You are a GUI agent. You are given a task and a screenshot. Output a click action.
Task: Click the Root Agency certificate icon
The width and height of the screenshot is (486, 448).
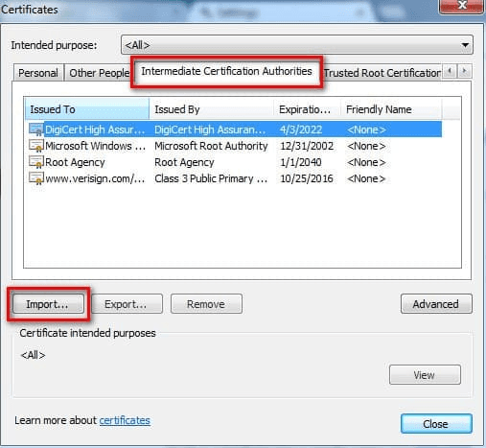click(x=36, y=162)
